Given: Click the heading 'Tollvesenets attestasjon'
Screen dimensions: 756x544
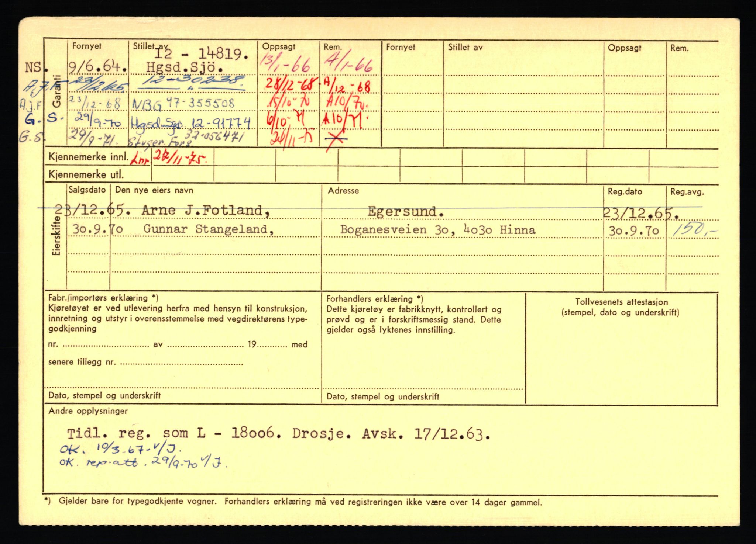Looking at the screenshot, I should (x=621, y=302).
